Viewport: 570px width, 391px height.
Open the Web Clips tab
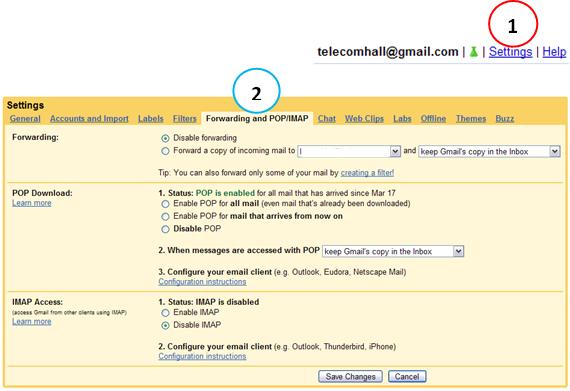coord(364,118)
